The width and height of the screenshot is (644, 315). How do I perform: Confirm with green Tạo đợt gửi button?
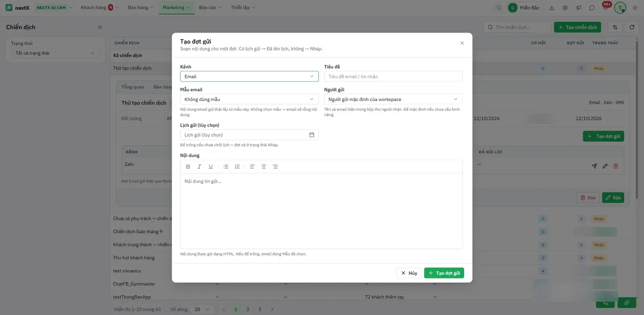click(444, 273)
